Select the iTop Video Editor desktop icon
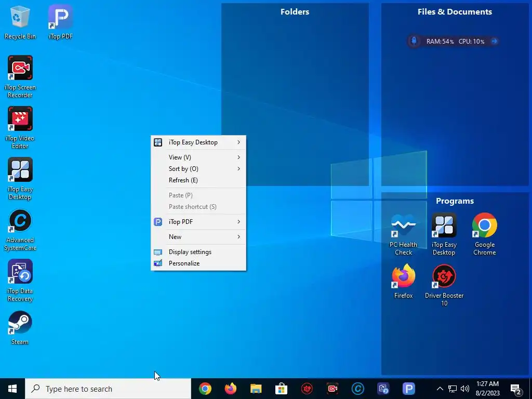 click(x=20, y=128)
